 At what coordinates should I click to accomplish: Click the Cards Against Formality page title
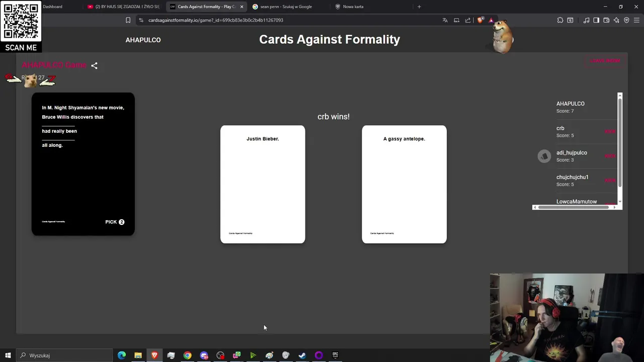(x=330, y=40)
